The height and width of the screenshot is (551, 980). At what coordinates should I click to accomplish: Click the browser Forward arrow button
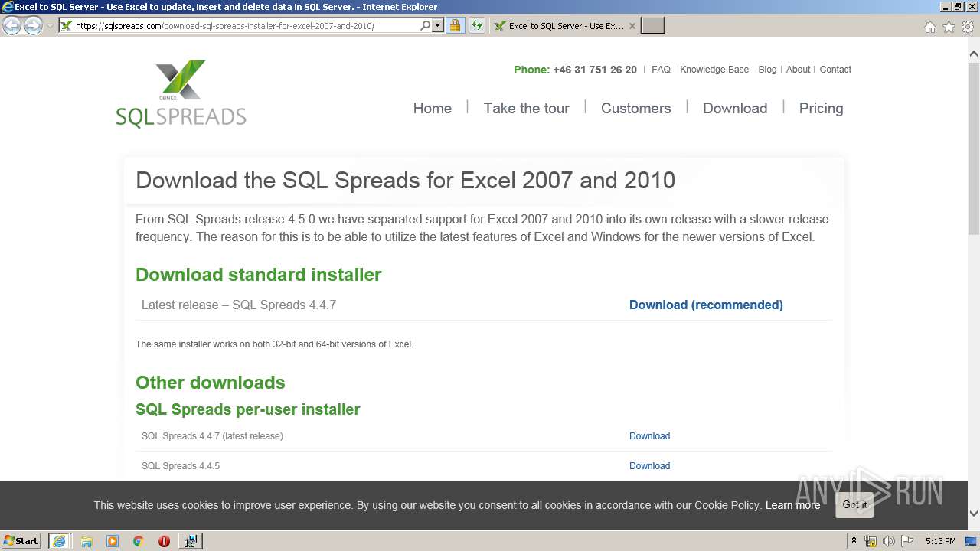coord(33,25)
